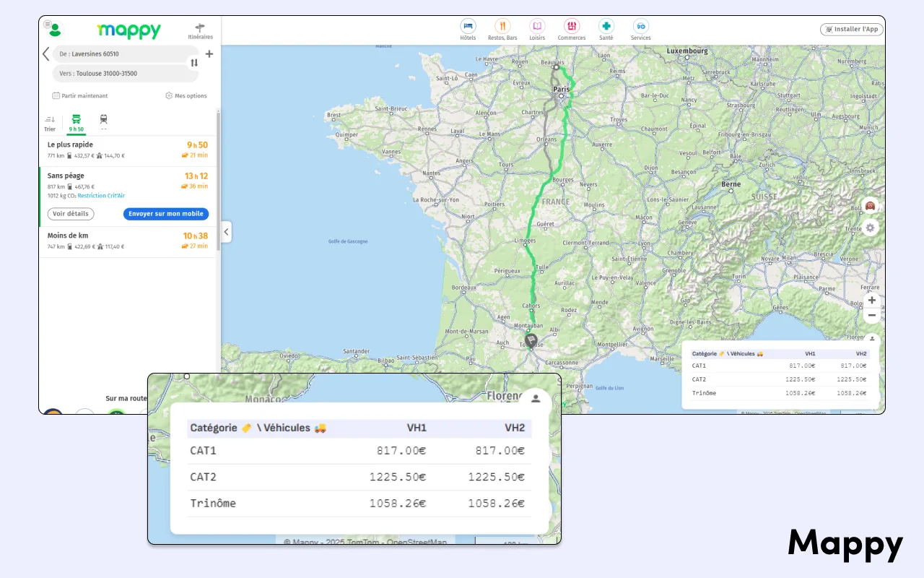Click the Paris label on the map
The image size is (924, 578).
point(561,89)
